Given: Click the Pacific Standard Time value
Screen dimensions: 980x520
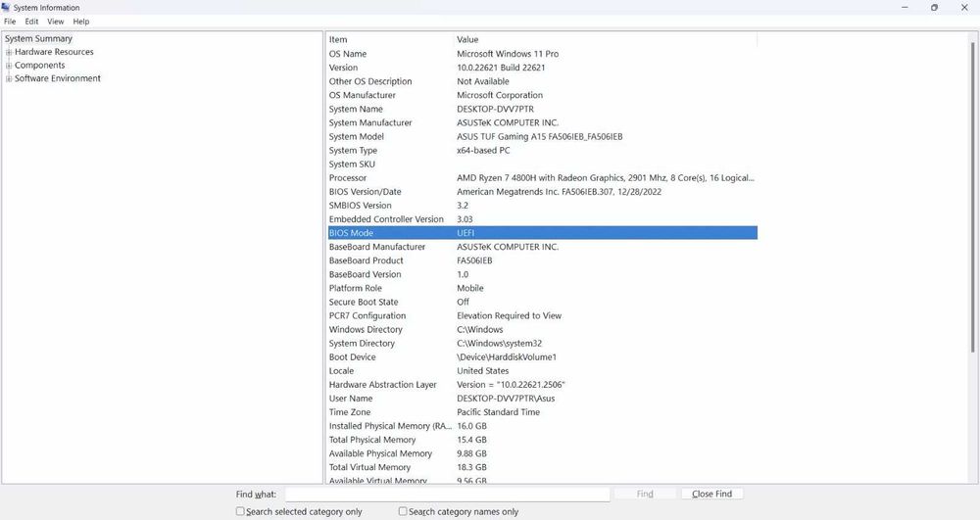Looking at the screenshot, I should (498, 412).
